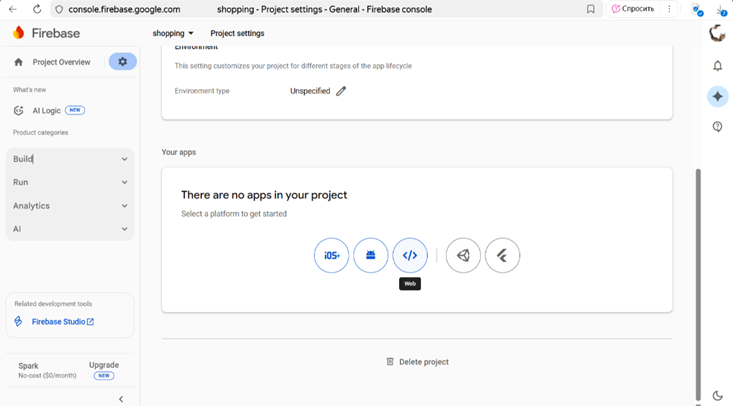Image resolution: width=733 pixels, height=406 pixels.
Task: Toggle dark mode moon icon
Action: tap(718, 396)
